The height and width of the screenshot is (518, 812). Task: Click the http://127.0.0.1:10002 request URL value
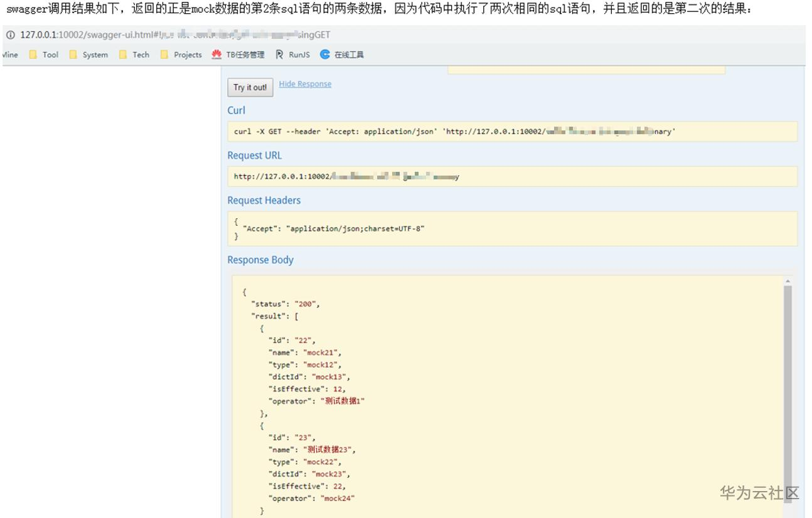[346, 177]
